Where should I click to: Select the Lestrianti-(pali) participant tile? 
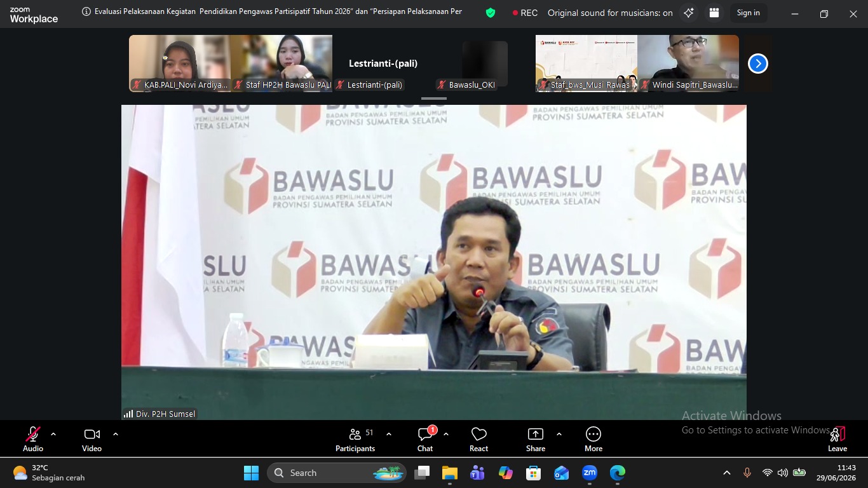pos(383,64)
